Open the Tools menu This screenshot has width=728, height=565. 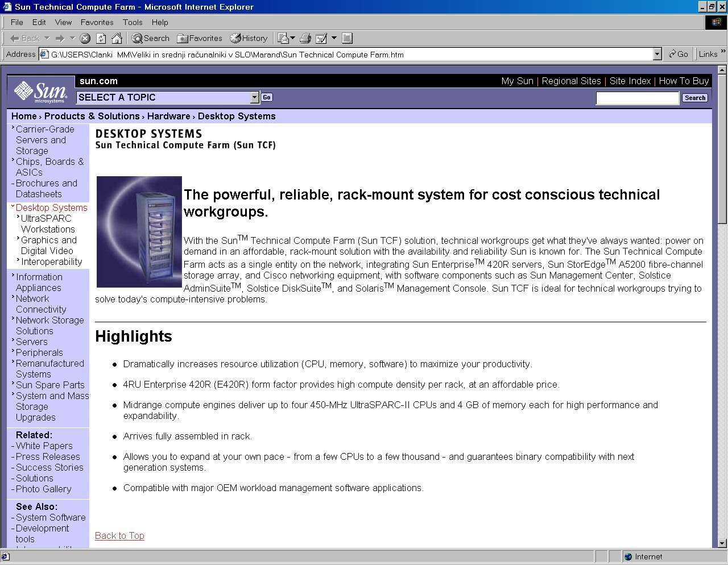[x=133, y=22]
